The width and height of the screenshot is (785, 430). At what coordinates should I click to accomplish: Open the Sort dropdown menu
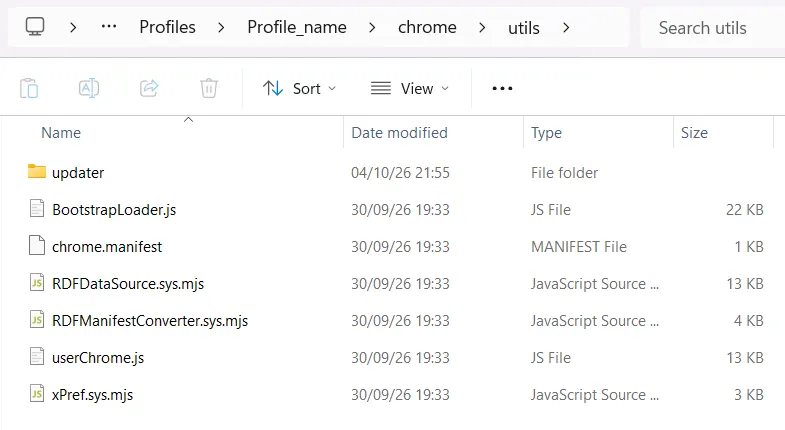pyautogui.click(x=299, y=89)
